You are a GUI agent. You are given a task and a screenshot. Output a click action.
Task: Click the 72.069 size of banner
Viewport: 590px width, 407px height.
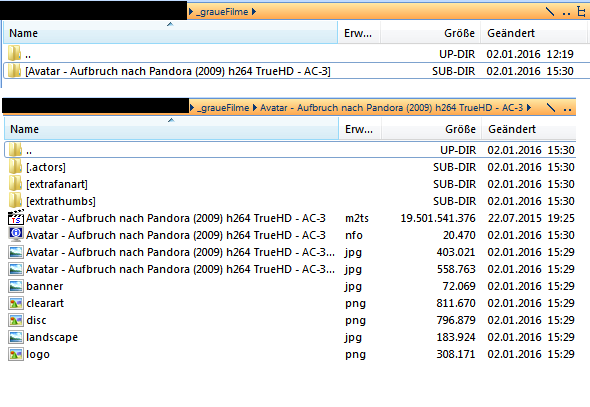tap(459, 286)
